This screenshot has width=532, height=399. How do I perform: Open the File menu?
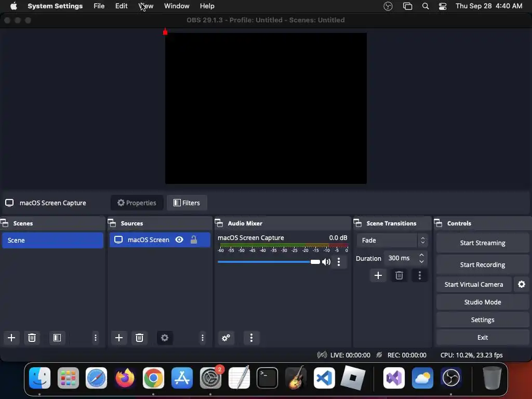99,6
